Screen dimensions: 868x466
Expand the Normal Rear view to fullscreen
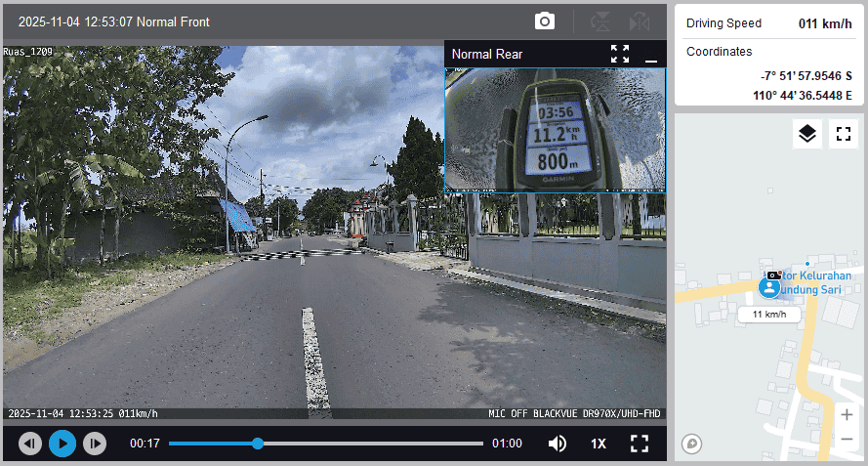(x=620, y=54)
